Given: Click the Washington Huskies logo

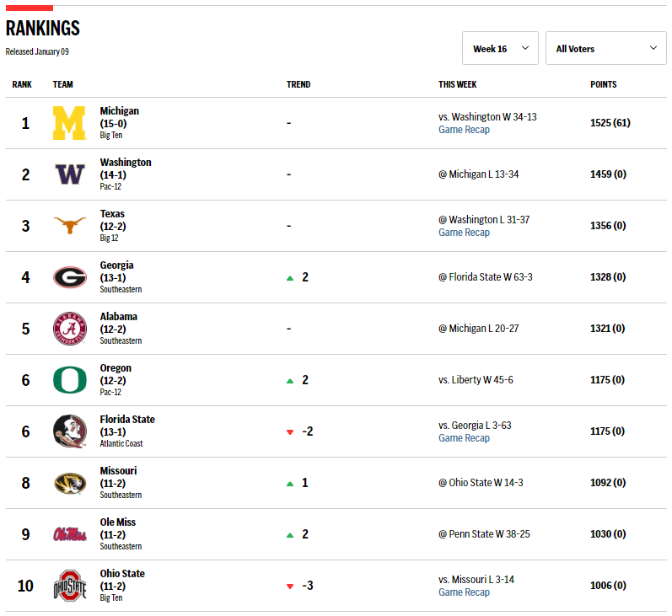Looking at the screenshot, I should click(70, 174).
